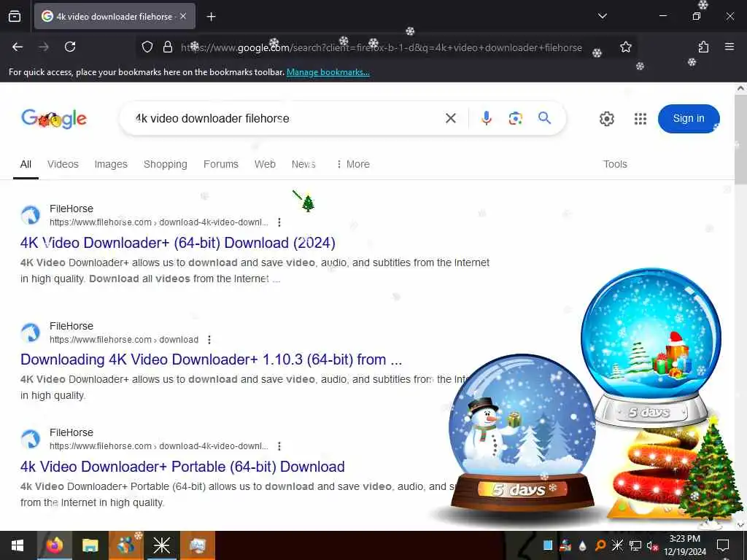Viewport: 747px width, 560px height.
Task: Search by image with Google Lens
Action: pos(515,118)
